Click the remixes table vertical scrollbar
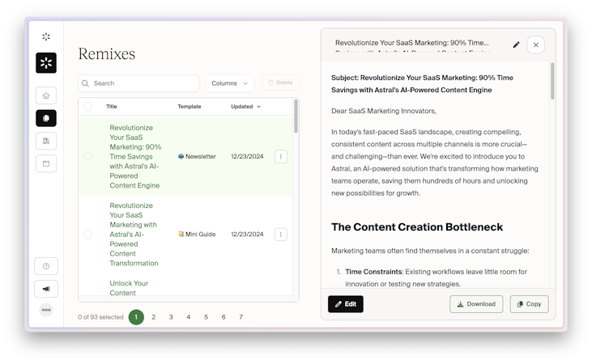This screenshot has height=364, width=592. click(x=296, y=116)
